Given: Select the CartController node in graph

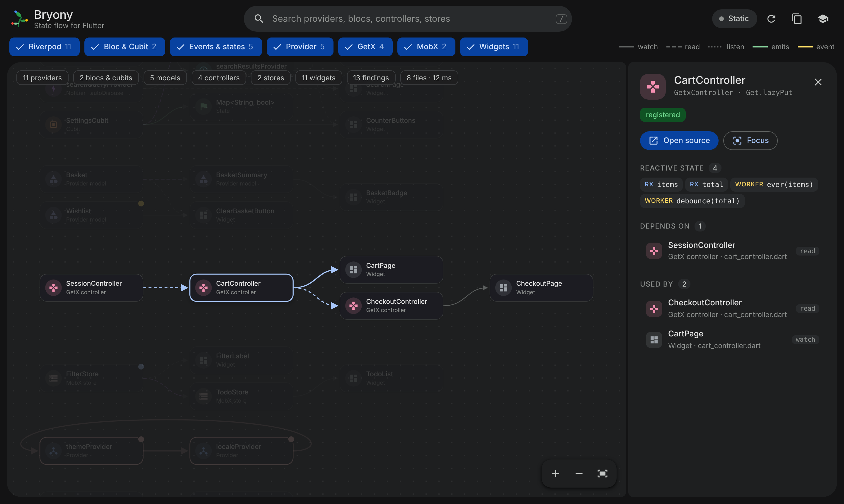Looking at the screenshot, I should [241, 288].
